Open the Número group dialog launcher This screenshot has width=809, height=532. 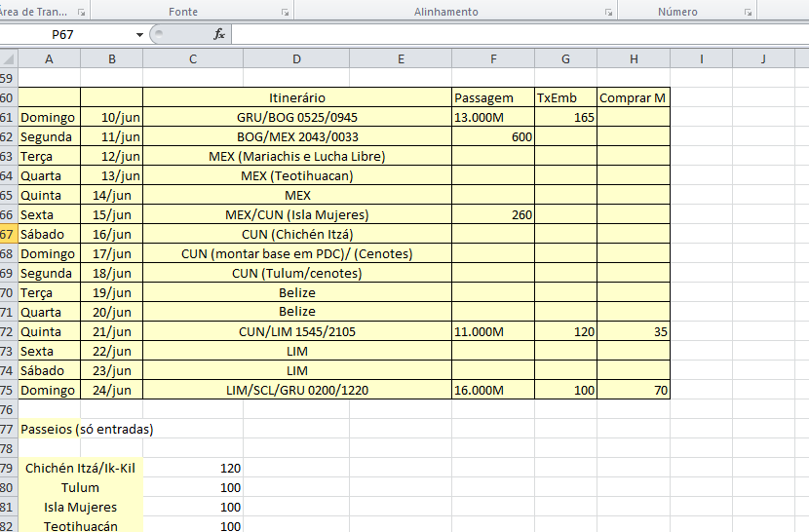pos(749,13)
